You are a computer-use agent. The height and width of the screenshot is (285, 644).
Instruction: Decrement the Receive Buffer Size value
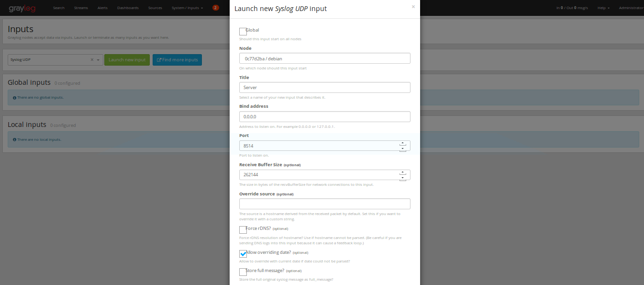click(x=403, y=177)
